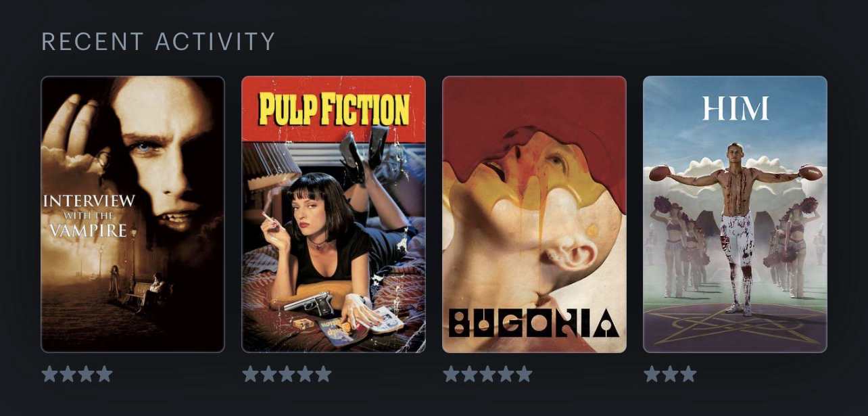Open the Bugonia movie poster

click(x=534, y=214)
